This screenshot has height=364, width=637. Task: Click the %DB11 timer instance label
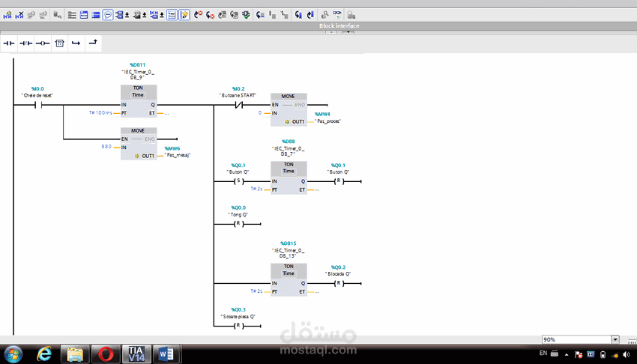[138, 65]
